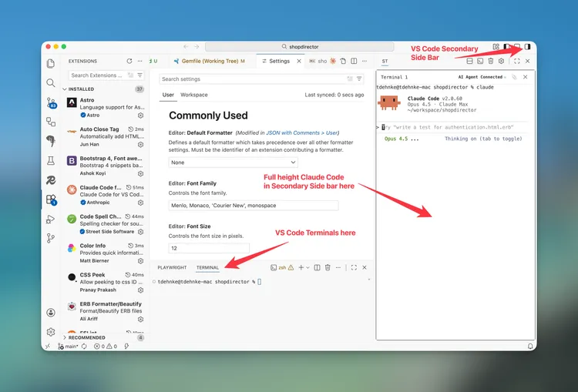Switch to the Workspace settings tab
Image resolution: width=578 pixels, height=392 pixels.
pos(194,95)
